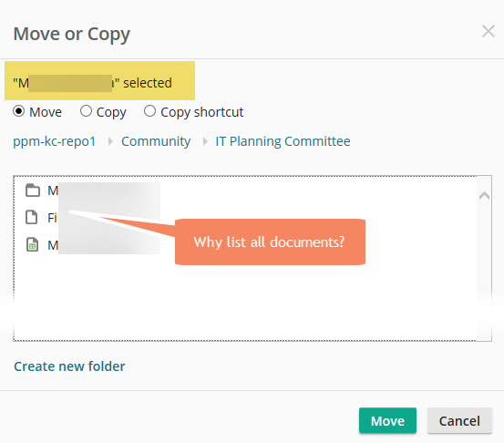Click the blank document file icon
Screen dimensions: 504x443
32,217
